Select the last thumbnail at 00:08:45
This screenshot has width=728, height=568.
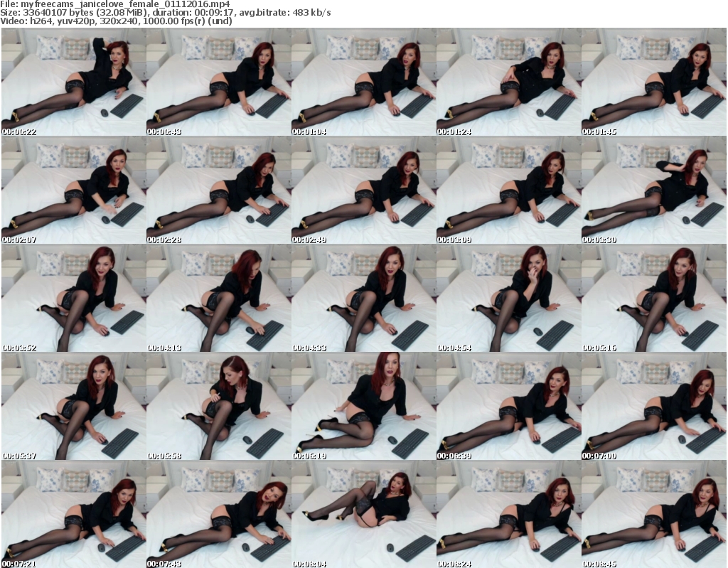click(x=653, y=515)
